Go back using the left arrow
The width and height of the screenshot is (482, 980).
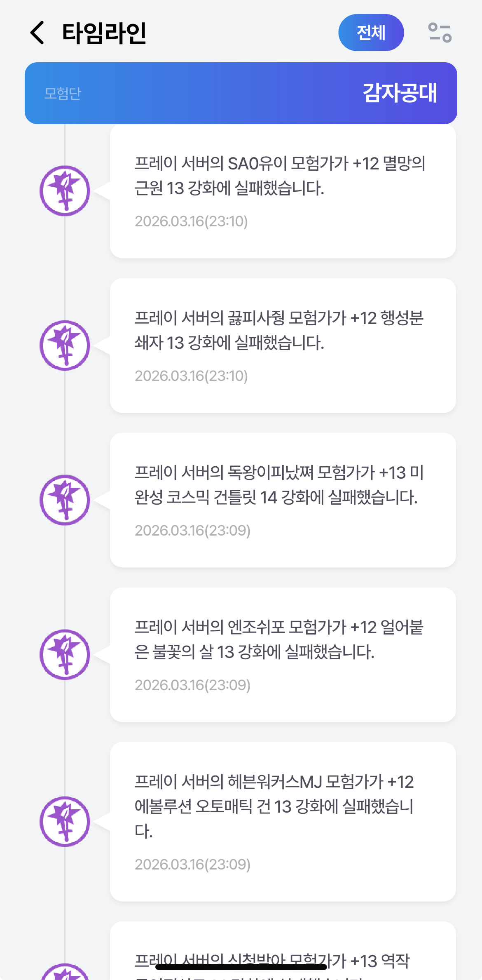pyautogui.click(x=37, y=33)
